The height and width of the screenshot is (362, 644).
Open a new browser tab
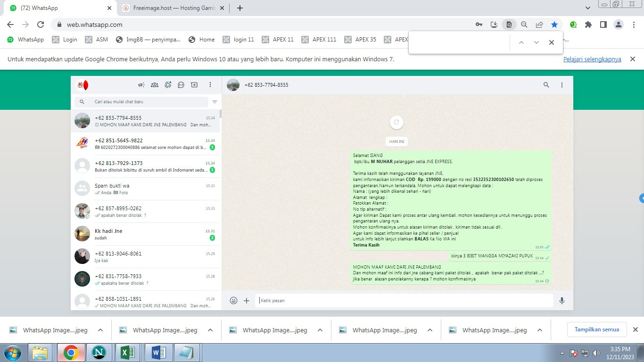coord(239,8)
